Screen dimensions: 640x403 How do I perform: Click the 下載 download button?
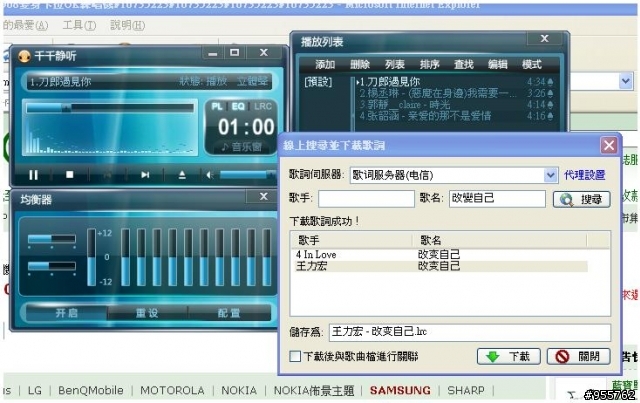click(x=509, y=356)
